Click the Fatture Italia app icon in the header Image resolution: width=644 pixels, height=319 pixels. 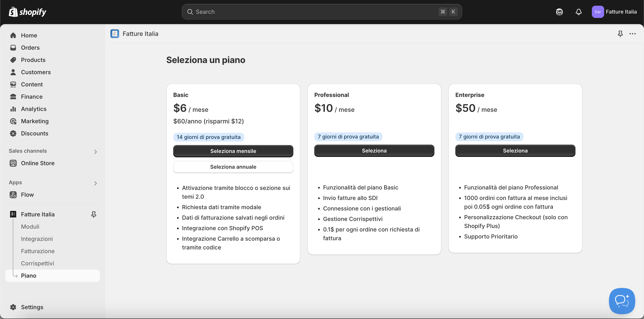tap(115, 34)
